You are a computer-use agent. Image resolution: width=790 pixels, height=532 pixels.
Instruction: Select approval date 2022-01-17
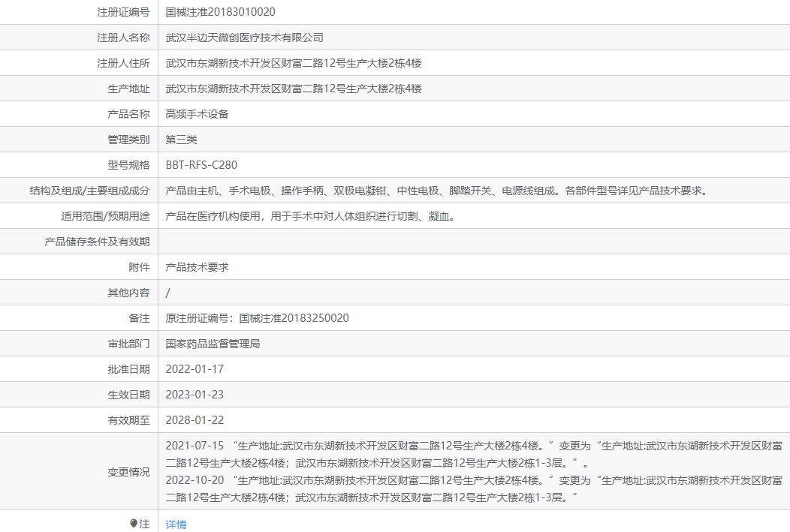coord(194,369)
